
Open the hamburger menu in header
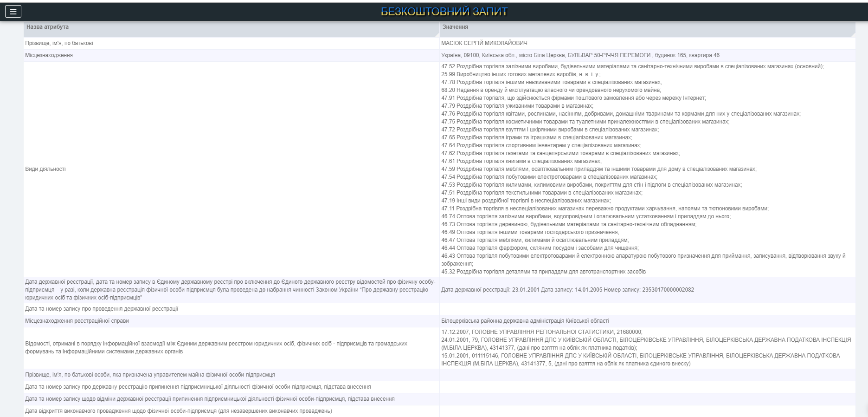point(13,12)
